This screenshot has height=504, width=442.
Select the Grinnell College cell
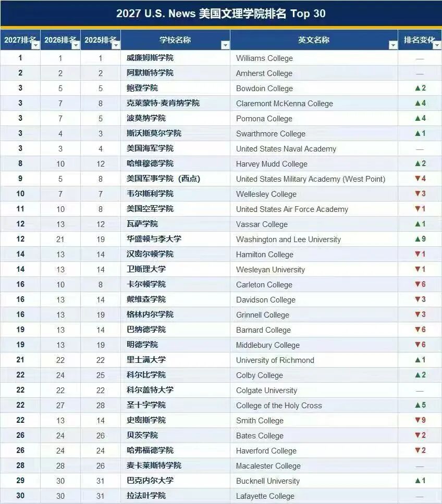tap(314, 315)
